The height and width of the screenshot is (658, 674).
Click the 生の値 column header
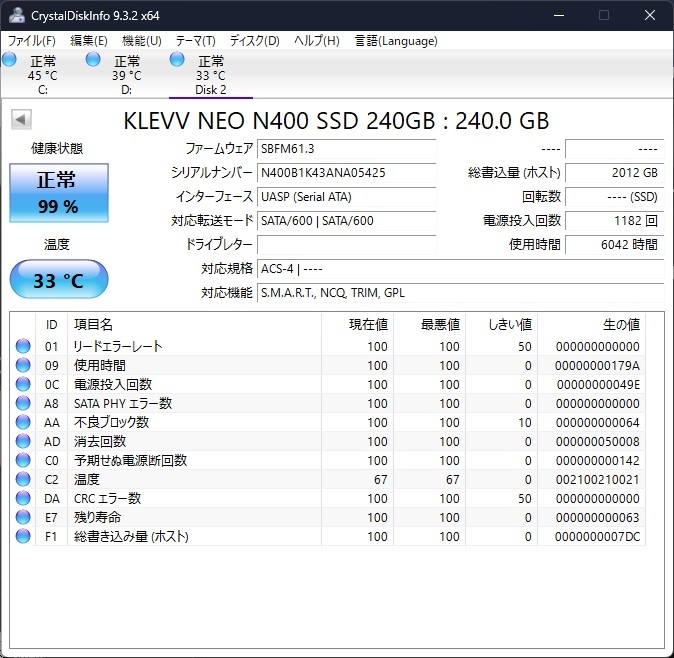point(591,324)
